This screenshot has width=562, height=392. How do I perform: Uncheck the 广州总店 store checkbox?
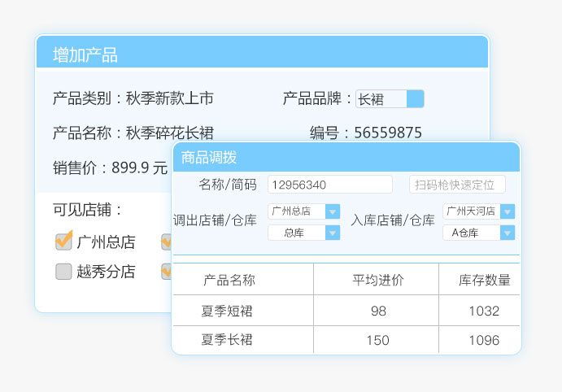[63, 242]
